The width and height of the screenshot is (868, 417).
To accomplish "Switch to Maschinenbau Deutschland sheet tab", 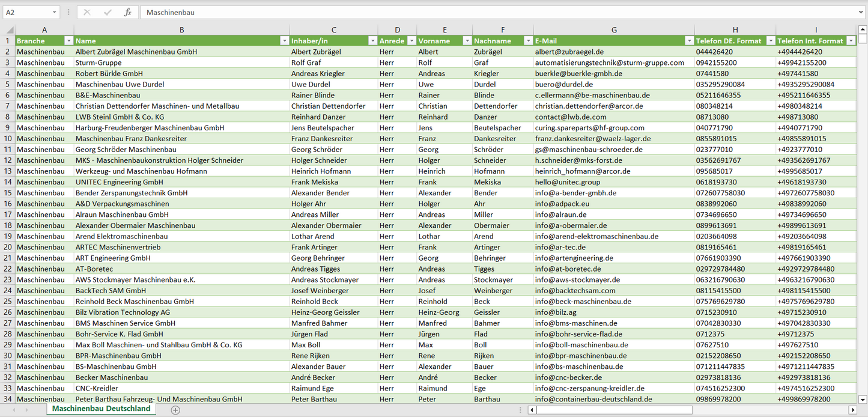I will [x=101, y=409].
